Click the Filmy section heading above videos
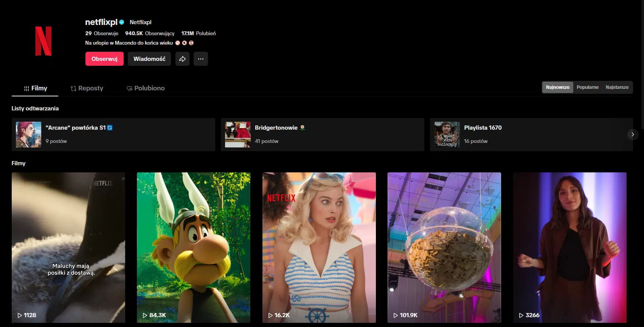The image size is (644, 327). [19, 163]
